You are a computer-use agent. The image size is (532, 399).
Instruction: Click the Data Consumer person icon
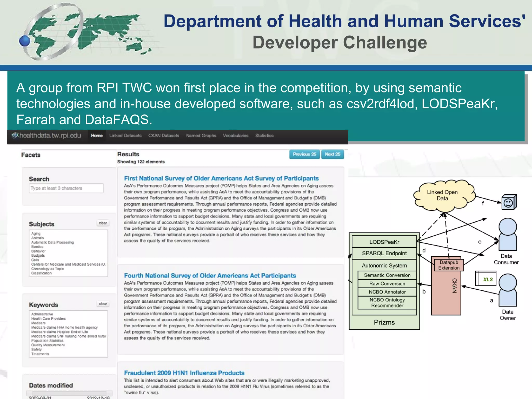pyautogui.click(x=508, y=234)
